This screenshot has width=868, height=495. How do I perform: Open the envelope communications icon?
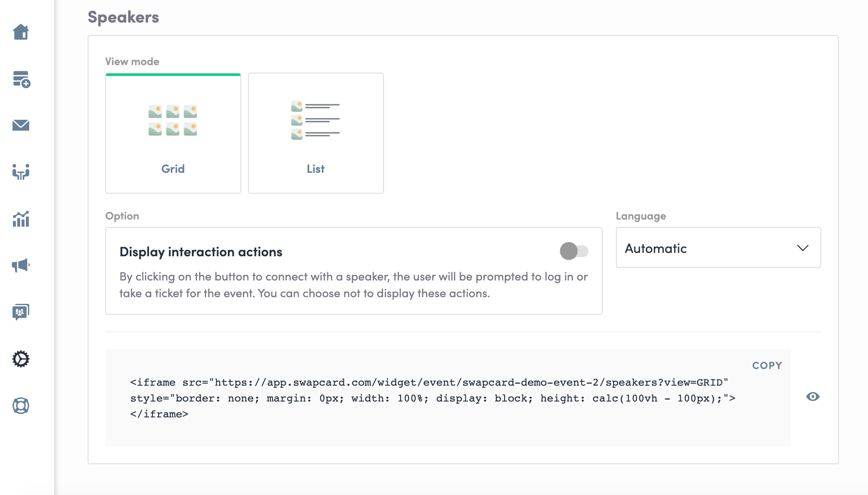click(21, 125)
